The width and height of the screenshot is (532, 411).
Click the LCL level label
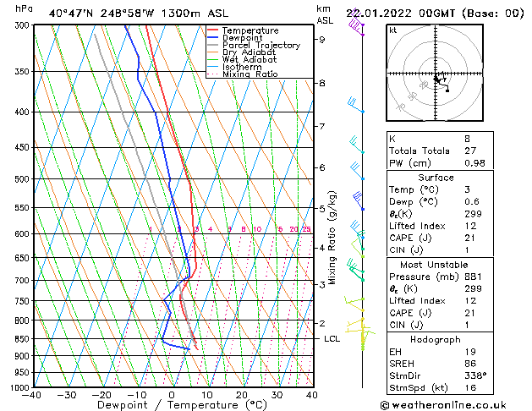pyautogui.click(x=332, y=339)
